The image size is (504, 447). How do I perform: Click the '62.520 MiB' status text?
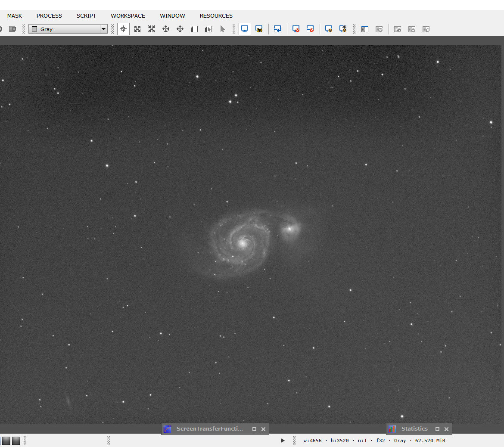430,441
